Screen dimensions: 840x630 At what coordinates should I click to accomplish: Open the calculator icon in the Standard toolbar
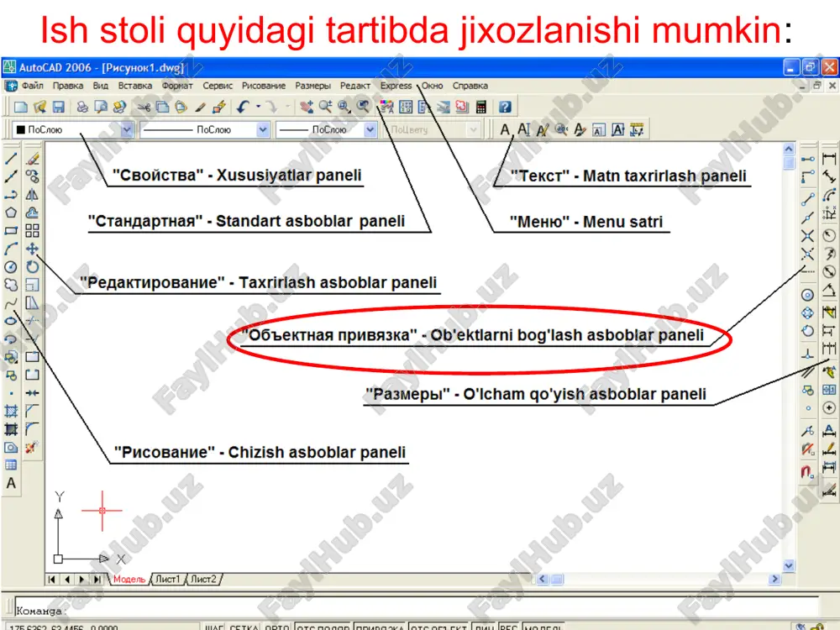tap(481, 108)
